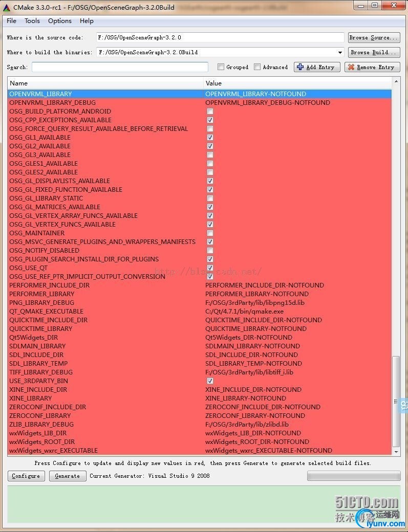Image resolution: width=408 pixels, height=532 pixels.
Task: Maximize the CMake window
Action: (375, 6)
